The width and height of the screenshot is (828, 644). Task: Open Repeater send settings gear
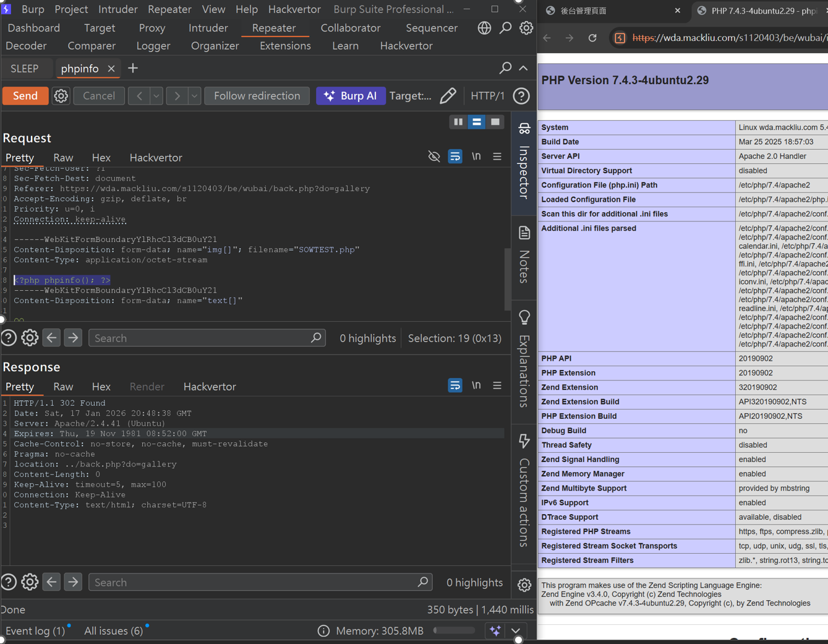point(61,96)
